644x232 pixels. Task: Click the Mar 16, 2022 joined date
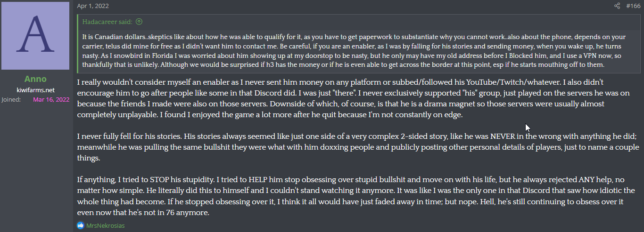tap(51, 99)
